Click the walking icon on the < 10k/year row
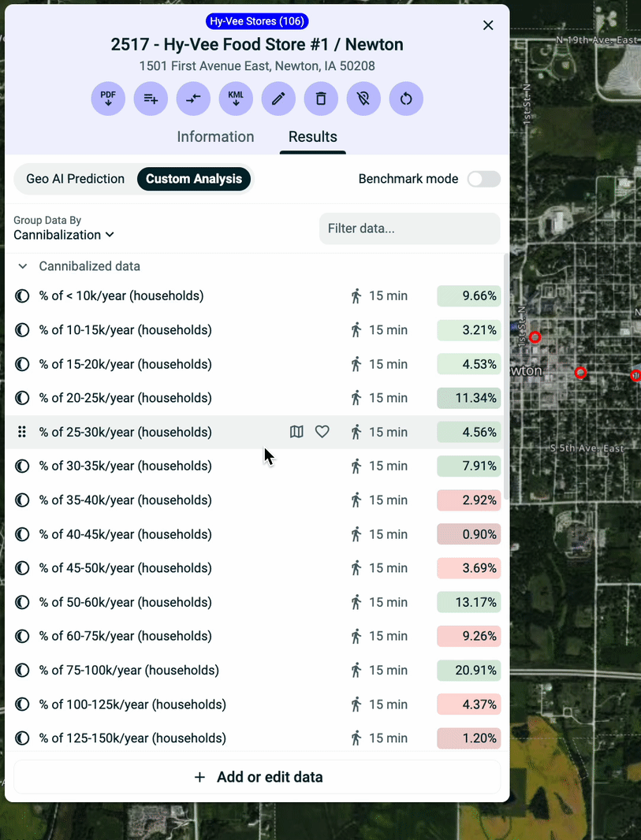The width and height of the screenshot is (641, 840). 356,295
